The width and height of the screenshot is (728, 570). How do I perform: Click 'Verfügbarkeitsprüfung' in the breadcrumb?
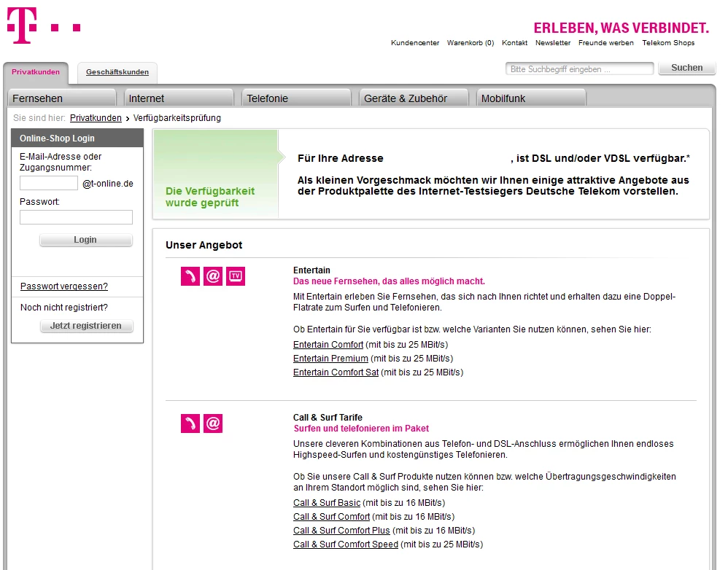pyautogui.click(x=177, y=118)
